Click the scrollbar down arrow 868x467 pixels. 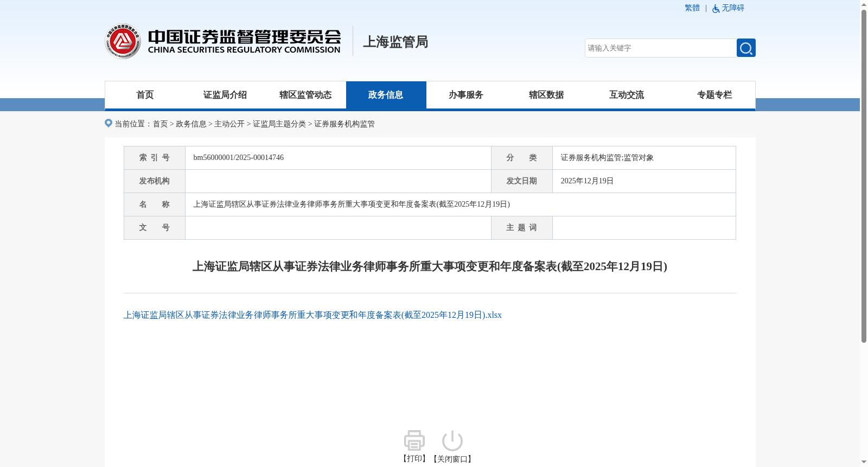pos(864,463)
